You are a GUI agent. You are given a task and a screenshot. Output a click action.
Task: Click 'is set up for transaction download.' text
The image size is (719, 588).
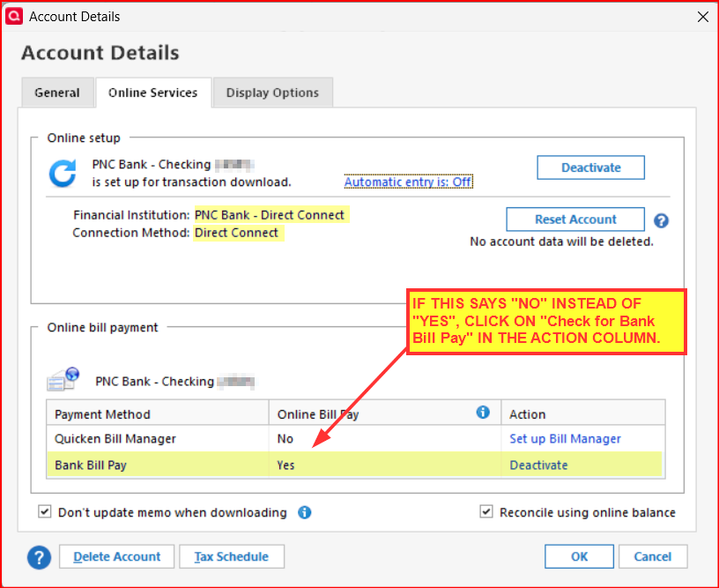coord(192,182)
